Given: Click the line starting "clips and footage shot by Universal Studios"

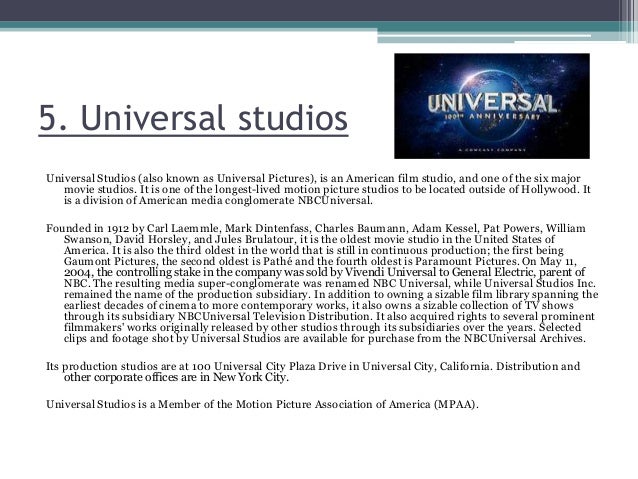Looking at the screenshot, I should 325,338.
